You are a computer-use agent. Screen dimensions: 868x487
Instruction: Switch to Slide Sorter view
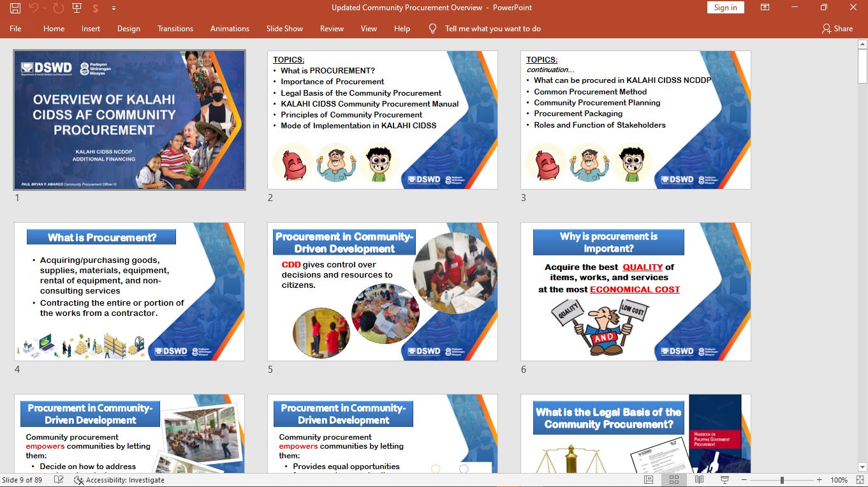[673, 480]
